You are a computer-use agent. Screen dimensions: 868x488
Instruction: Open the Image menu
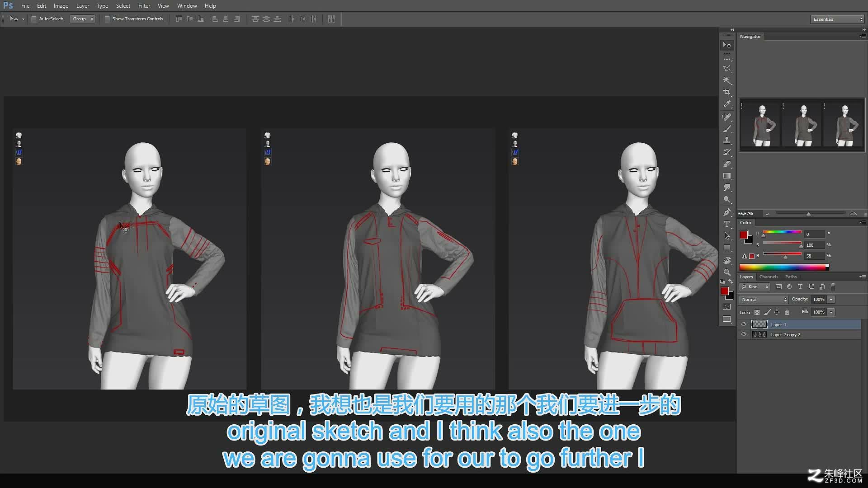[x=61, y=6]
